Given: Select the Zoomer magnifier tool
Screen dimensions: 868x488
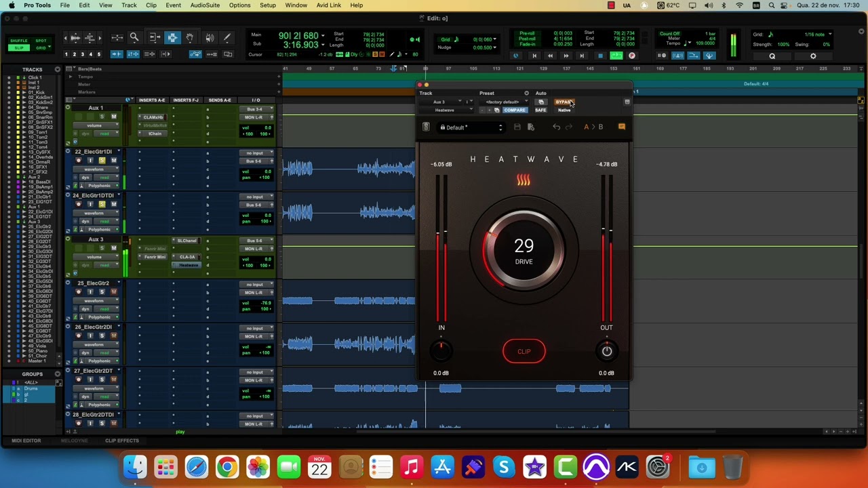Looking at the screenshot, I should pos(134,38).
